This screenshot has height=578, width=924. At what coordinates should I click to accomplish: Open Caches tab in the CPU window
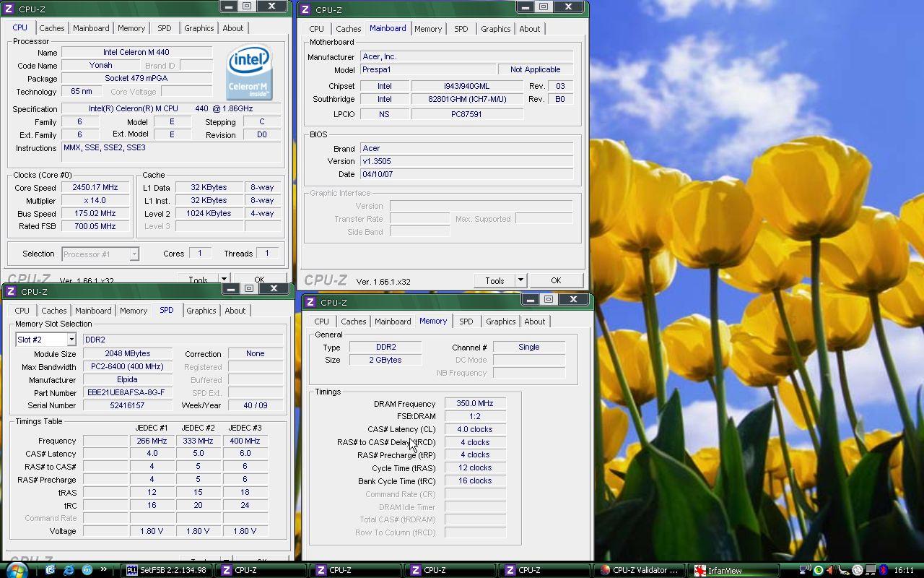click(51, 28)
